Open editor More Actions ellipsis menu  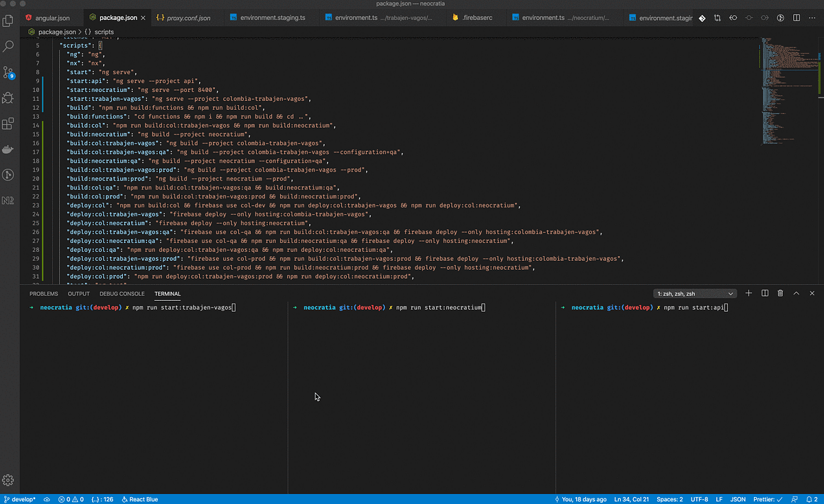813,18
